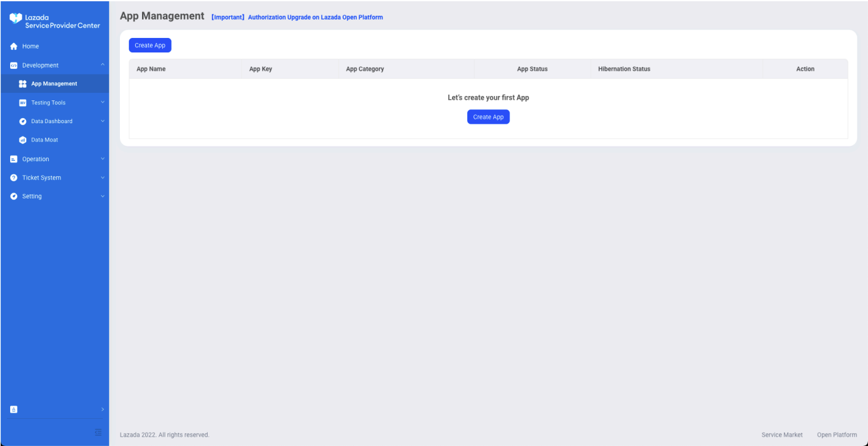
Task: Click the App Management page title
Action: (x=162, y=16)
